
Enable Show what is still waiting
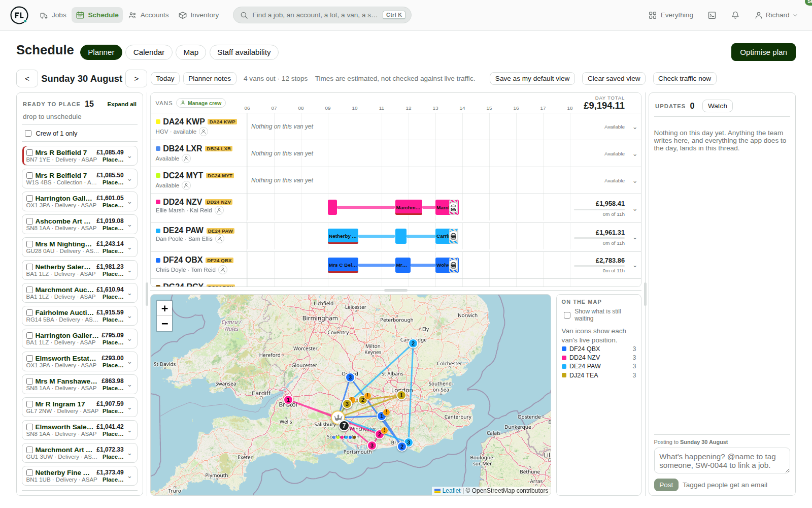pos(567,315)
